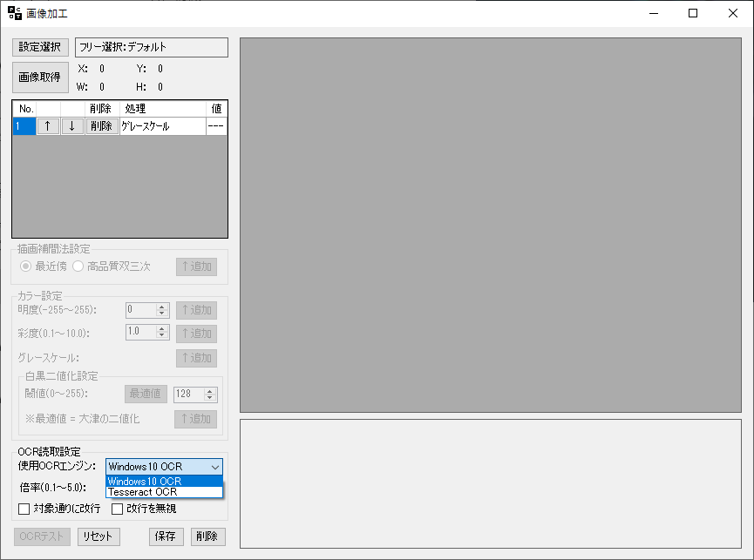Screen dimensions: 754x560
Task: Click the 画像取得 button
Action: click(x=39, y=77)
